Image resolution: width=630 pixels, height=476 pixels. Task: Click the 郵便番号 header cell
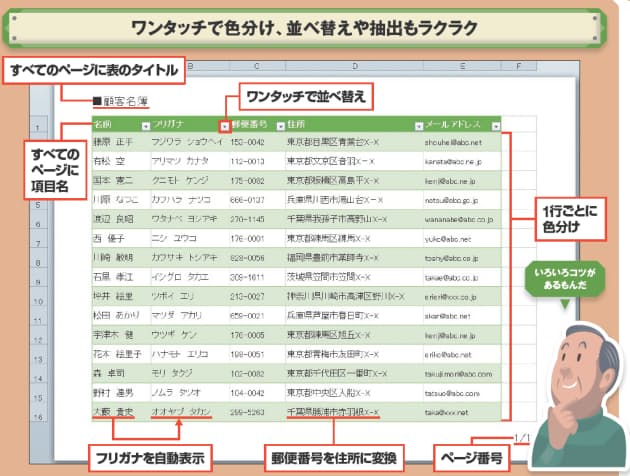point(258,124)
